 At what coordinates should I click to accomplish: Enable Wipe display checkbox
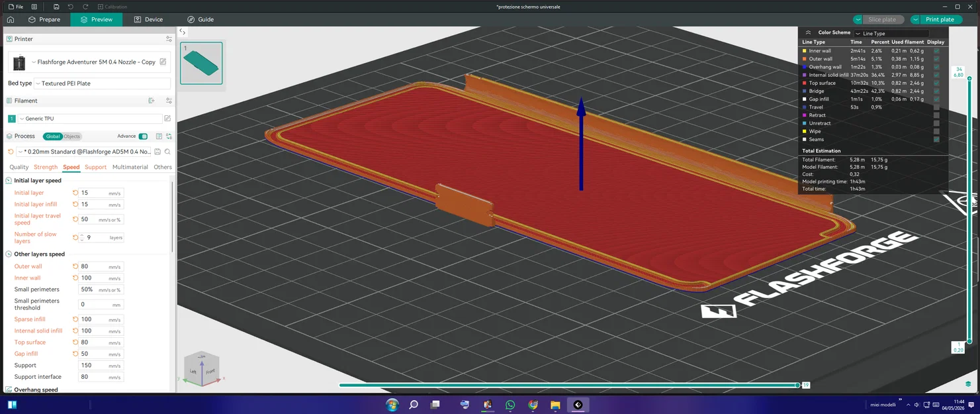[936, 131]
